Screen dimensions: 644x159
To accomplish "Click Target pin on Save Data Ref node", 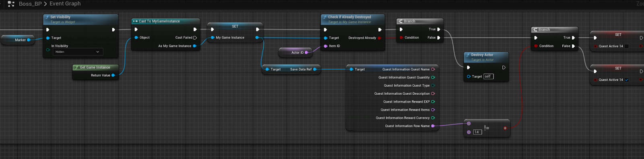I will [x=267, y=69].
